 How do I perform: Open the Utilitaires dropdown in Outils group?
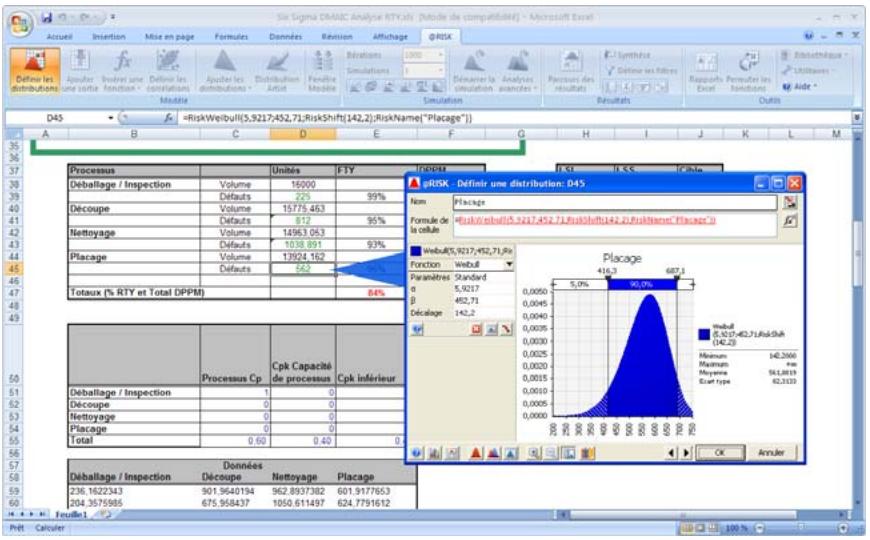(x=809, y=70)
